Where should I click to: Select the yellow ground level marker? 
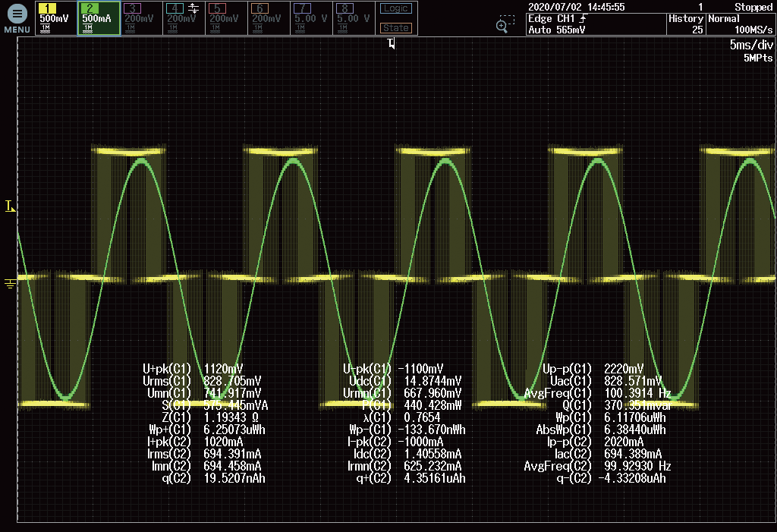(10, 283)
